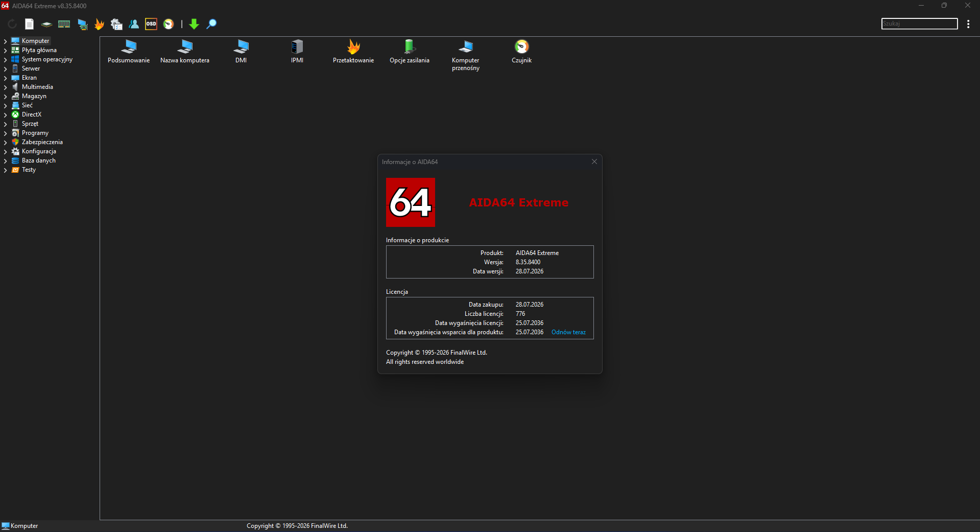Open the Przetaktowanie flame icon
Screen dimensions: 980x532
(x=353, y=52)
